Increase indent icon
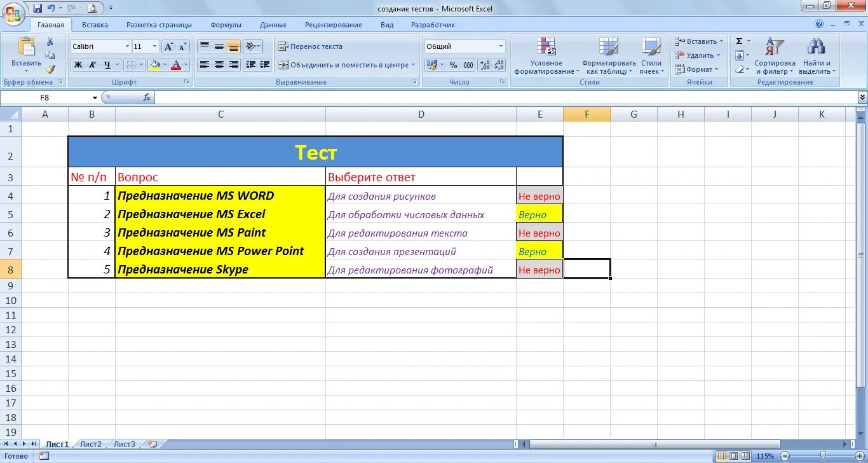The image size is (868, 463). (265, 65)
